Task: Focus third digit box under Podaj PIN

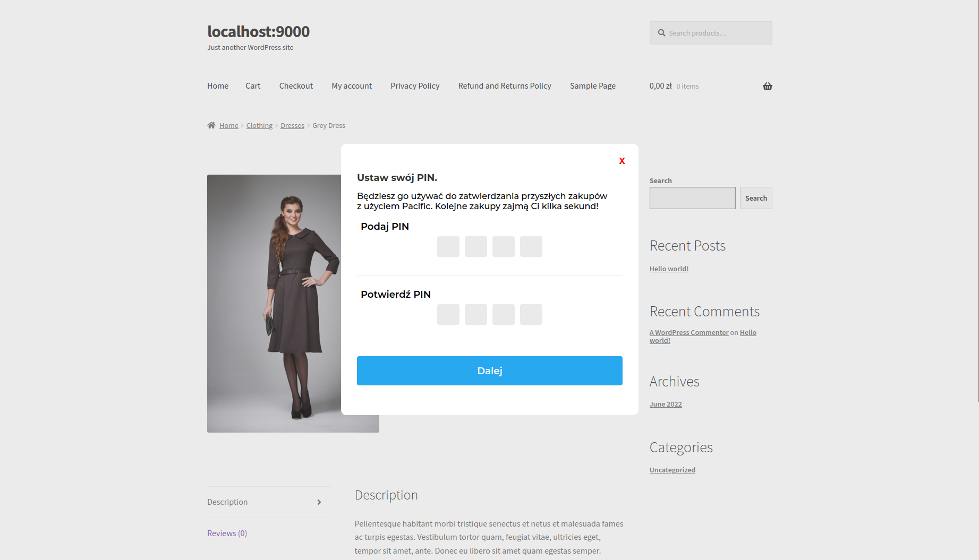Action: 504,246
